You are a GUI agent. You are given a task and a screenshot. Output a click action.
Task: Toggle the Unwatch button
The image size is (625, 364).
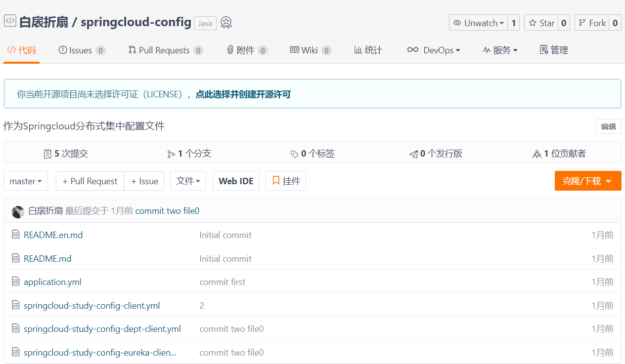(x=478, y=23)
